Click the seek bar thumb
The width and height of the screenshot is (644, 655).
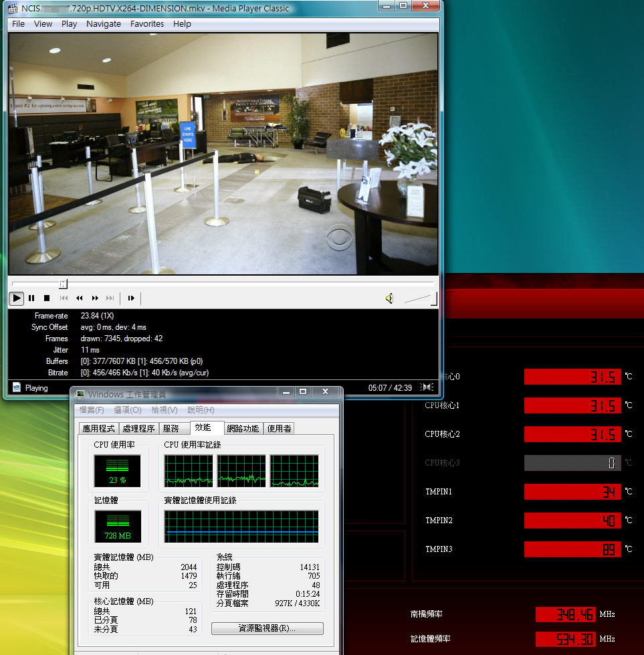(x=63, y=284)
